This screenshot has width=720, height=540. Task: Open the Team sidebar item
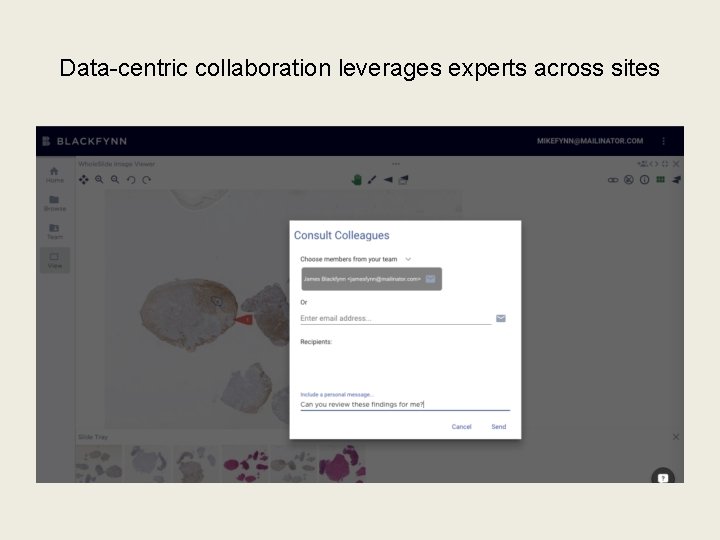pos(54,231)
